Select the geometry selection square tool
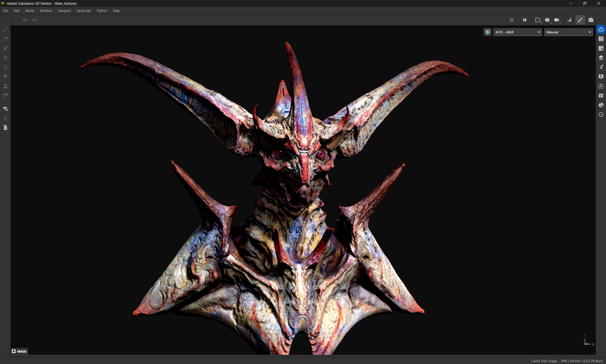 click(5, 67)
